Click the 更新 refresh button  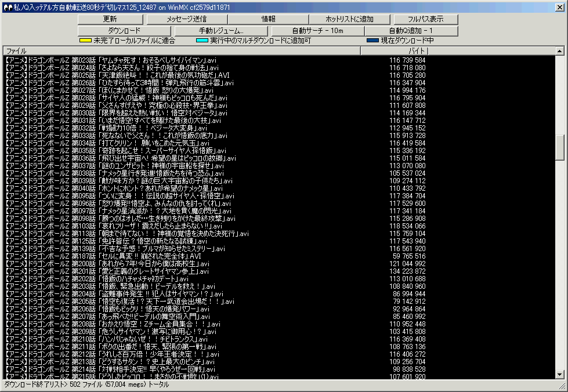point(110,19)
